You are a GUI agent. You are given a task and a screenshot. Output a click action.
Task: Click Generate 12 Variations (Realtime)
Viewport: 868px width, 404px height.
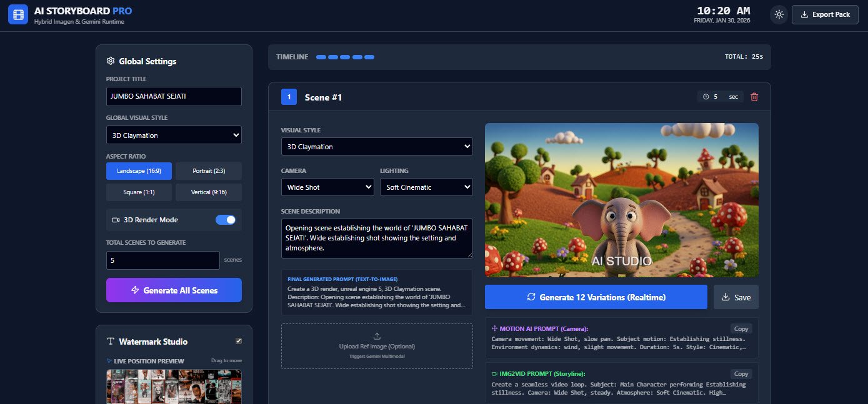596,297
